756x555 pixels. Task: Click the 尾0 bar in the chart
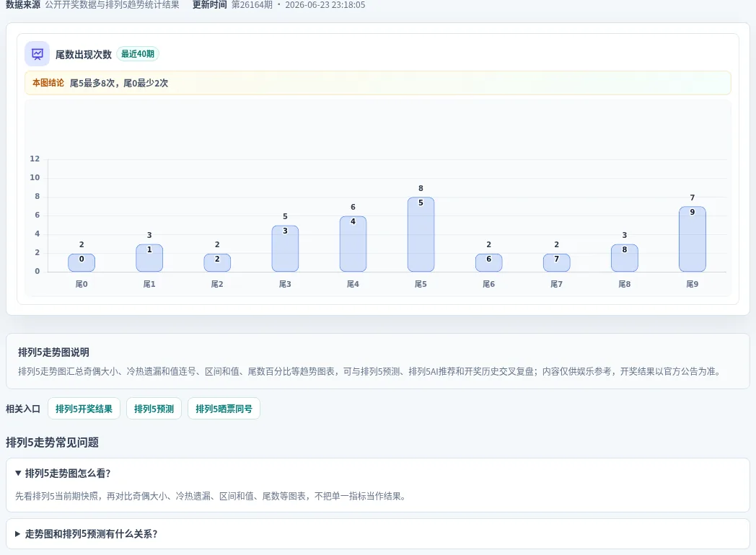tap(82, 262)
